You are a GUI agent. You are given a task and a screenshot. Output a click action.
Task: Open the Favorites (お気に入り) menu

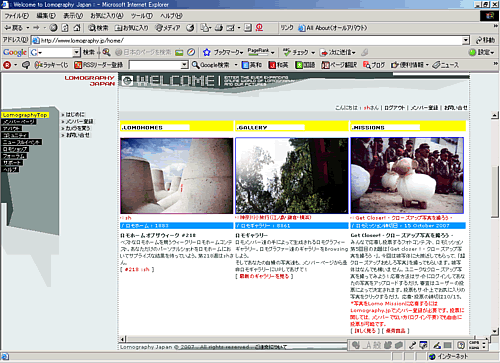point(107,16)
